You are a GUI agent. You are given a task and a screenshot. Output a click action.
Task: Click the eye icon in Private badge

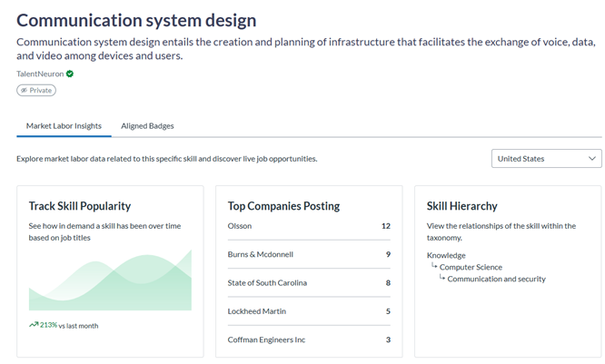coord(25,91)
